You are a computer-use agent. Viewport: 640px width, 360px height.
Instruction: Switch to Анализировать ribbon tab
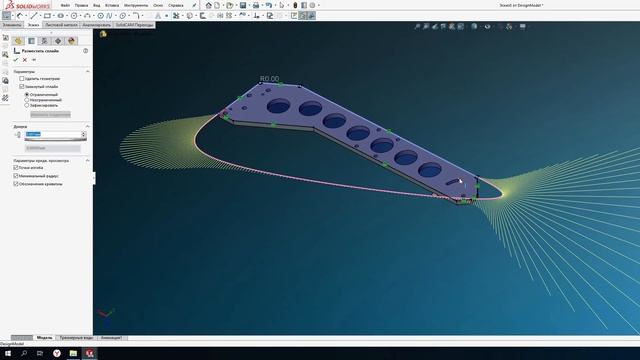pos(96,25)
